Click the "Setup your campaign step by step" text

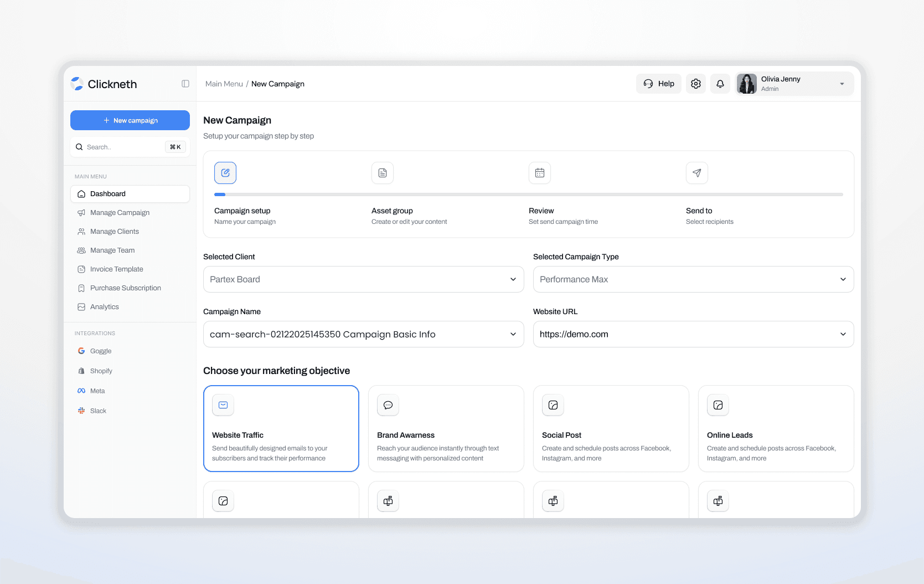point(259,136)
